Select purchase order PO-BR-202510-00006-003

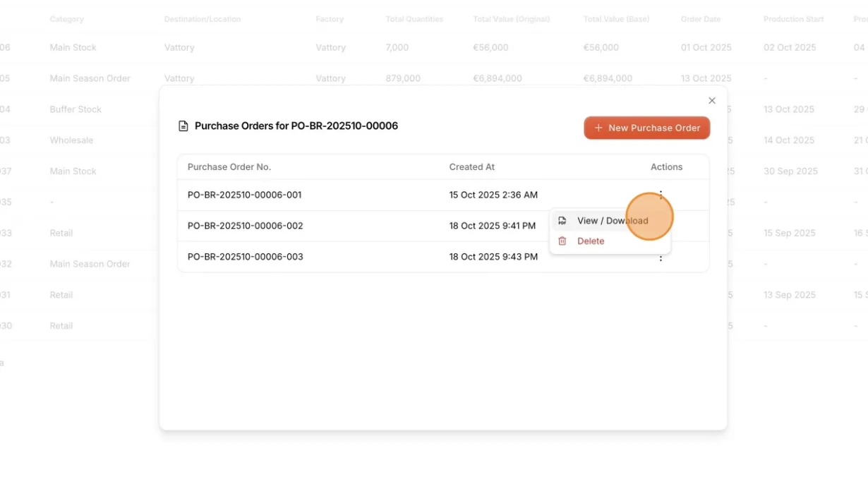point(246,257)
